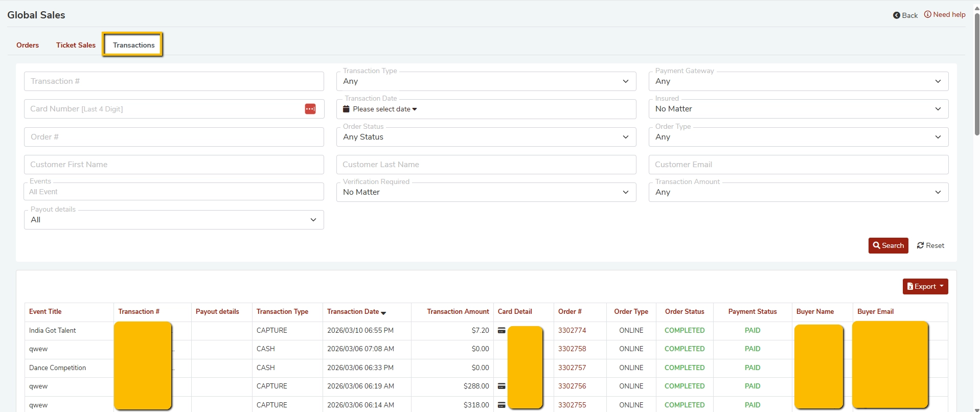Click the Order # input field
This screenshot has width=980, height=412.
(174, 137)
